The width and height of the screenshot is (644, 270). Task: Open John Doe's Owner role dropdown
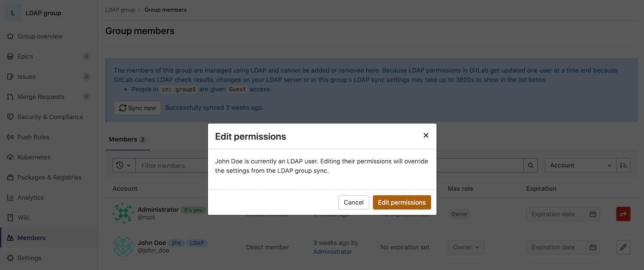[x=466, y=247]
